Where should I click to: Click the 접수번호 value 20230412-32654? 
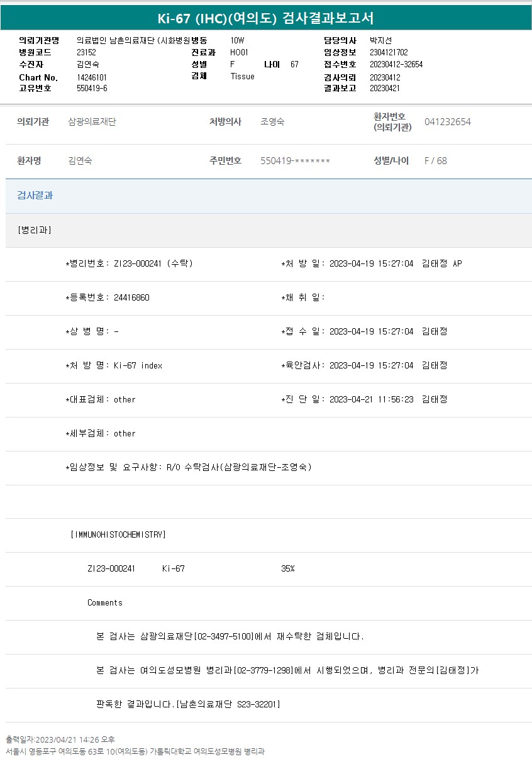(396, 64)
